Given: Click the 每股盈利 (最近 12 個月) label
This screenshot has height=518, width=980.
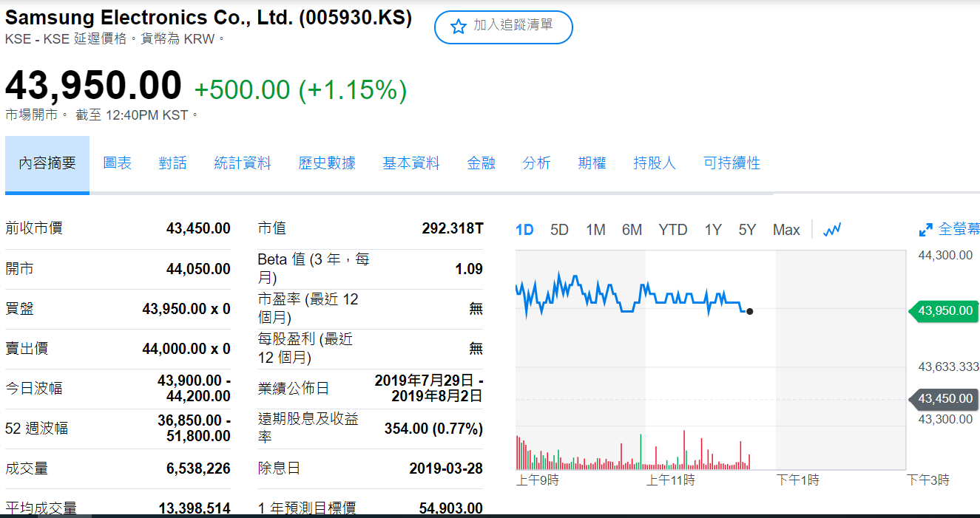Looking at the screenshot, I should click(305, 348).
